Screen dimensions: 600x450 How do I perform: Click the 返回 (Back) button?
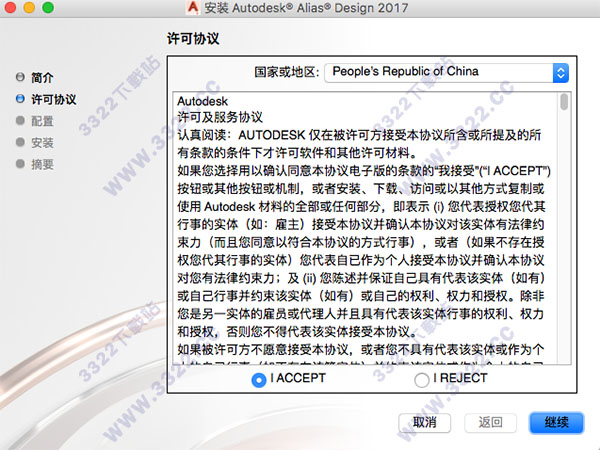491,423
